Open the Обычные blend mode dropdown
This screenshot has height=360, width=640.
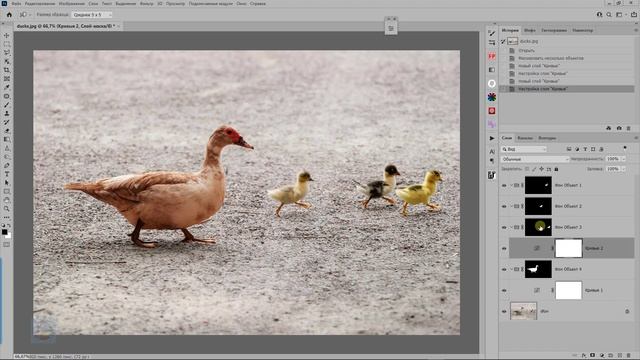pos(535,159)
